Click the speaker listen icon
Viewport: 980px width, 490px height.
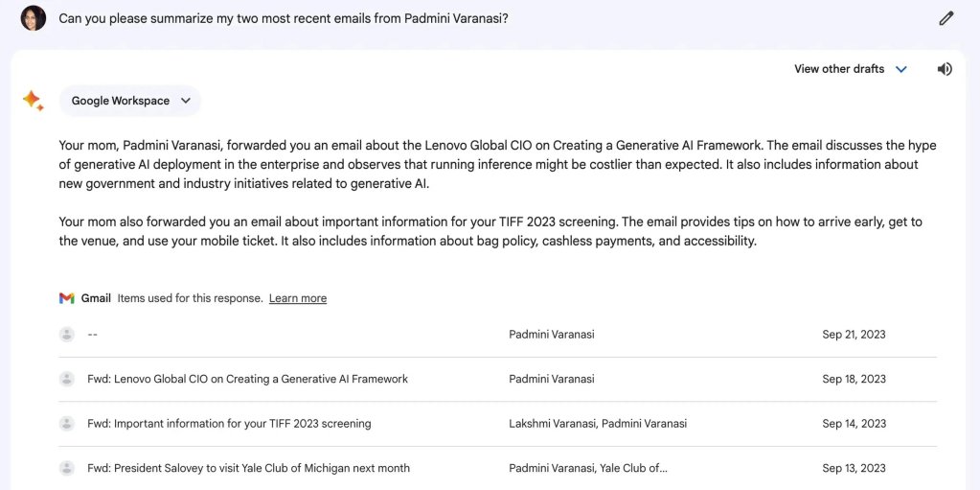click(x=945, y=69)
